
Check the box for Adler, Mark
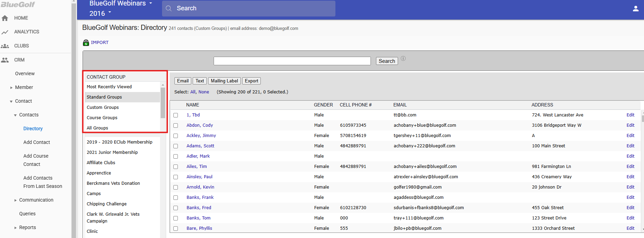(175, 156)
